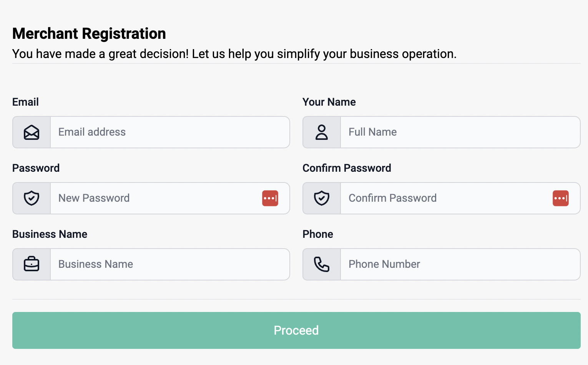Click the Email address input field
Viewport: 588px width, 365px height.
click(x=169, y=132)
